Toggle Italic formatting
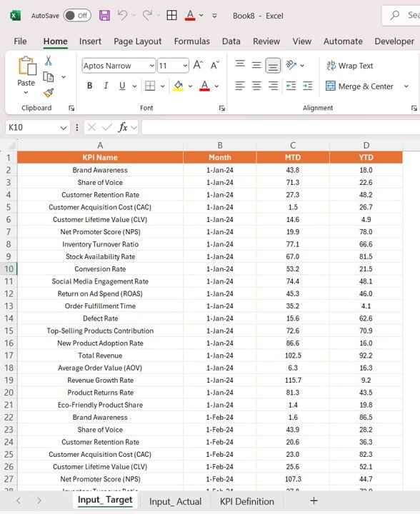Screen dimensions: 420x514 tap(106, 86)
